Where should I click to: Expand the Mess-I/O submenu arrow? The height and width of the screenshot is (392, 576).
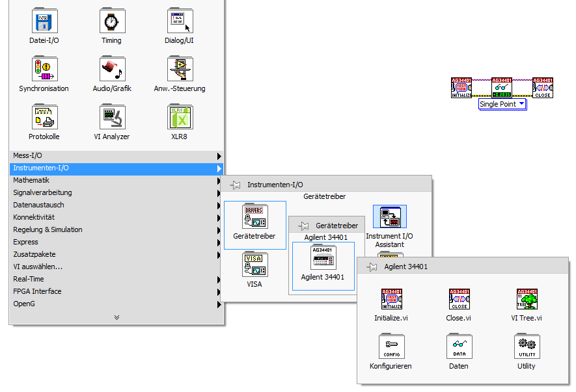[x=219, y=156]
